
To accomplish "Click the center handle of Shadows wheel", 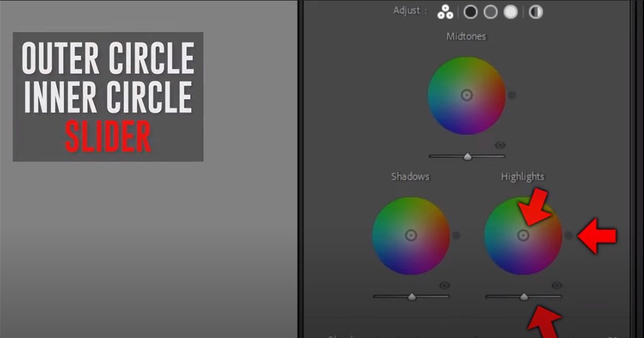I will click(411, 235).
